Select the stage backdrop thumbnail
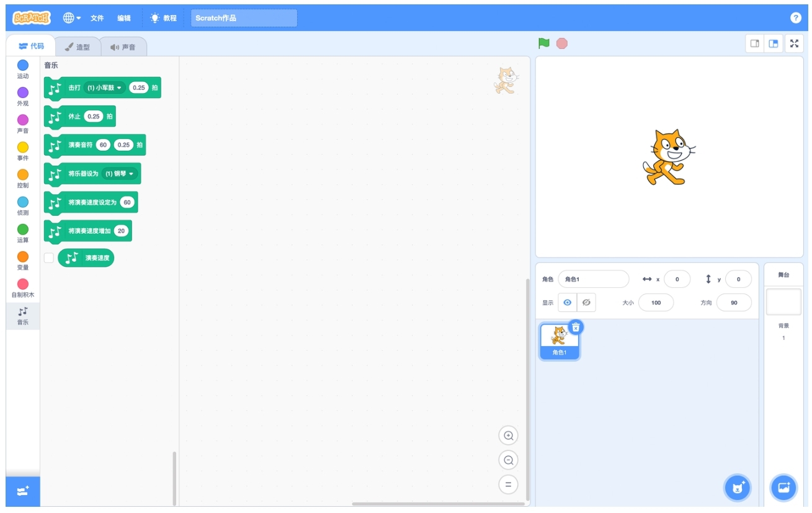812x513 pixels. click(783, 302)
